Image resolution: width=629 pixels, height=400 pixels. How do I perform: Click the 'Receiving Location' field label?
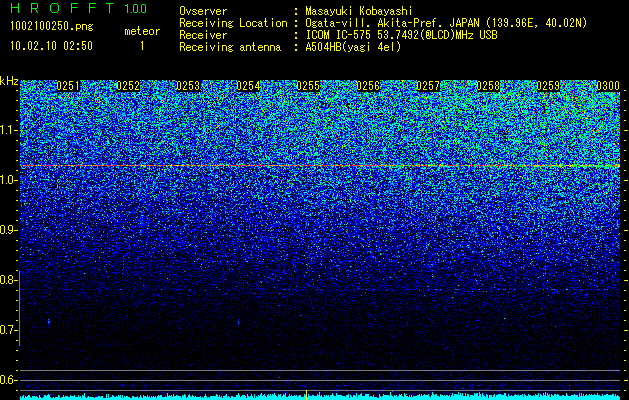(233, 23)
